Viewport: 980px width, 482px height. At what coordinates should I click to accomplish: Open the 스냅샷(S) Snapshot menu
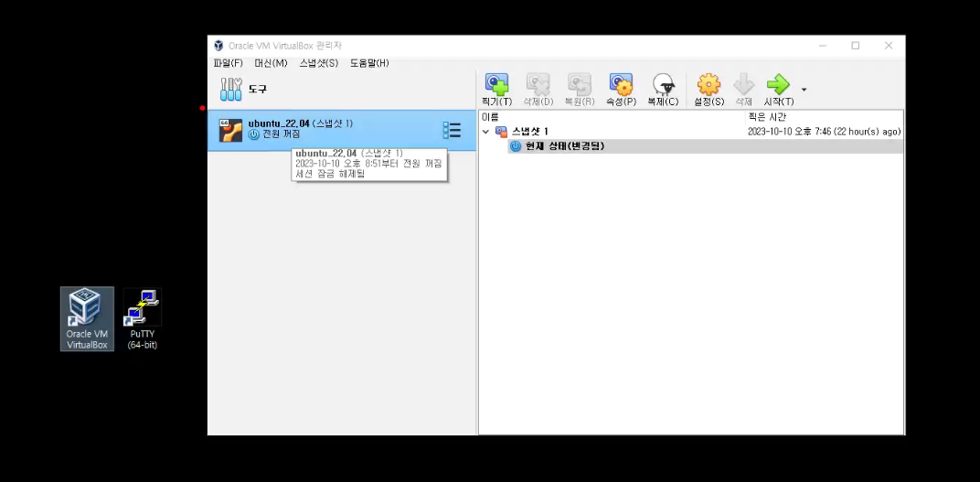pos(319,63)
